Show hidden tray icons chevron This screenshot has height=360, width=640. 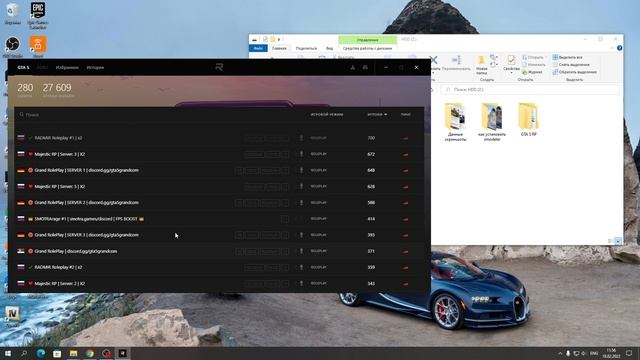pyautogui.click(x=560, y=353)
